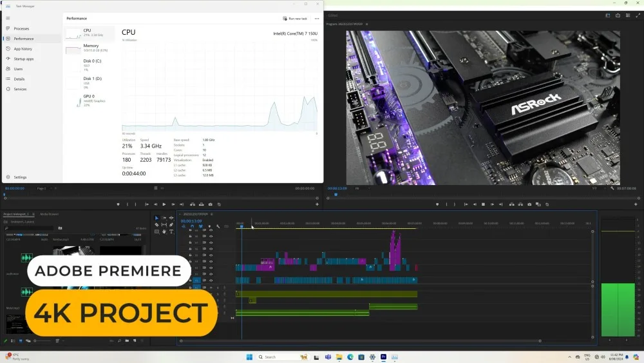Image resolution: width=644 pixels, height=363 pixels.
Task: Open Program monitor button editor plus
Action: pyautogui.click(x=636, y=204)
